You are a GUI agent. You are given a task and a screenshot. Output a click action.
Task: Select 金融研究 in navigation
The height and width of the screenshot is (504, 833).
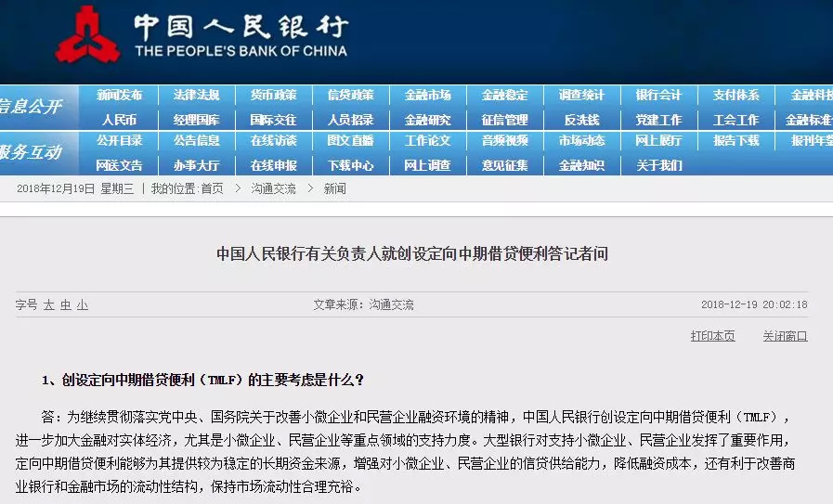click(x=428, y=120)
